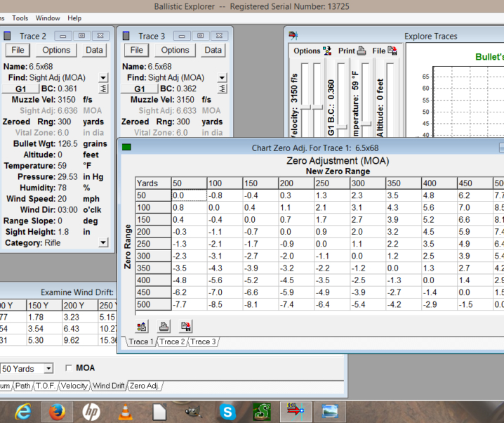The height and width of the screenshot is (423, 504).
Task: Click the Options icon in Explore Traces
Action: 327,51
